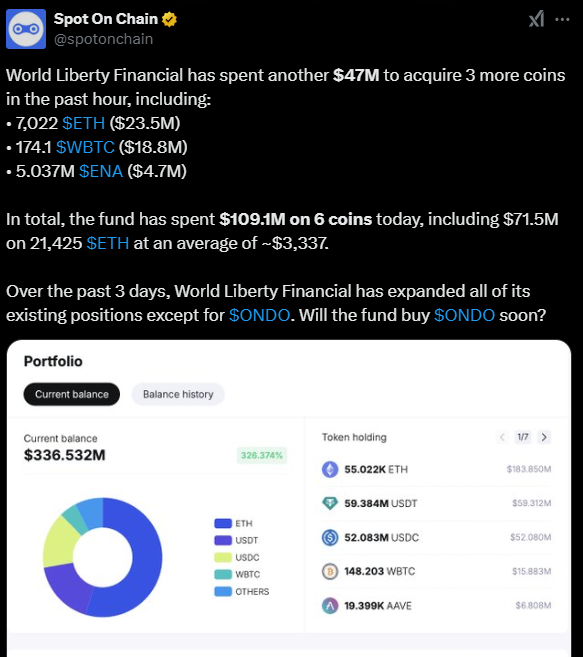Click the ETH legend color swatch

pyautogui.click(x=223, y=523)
